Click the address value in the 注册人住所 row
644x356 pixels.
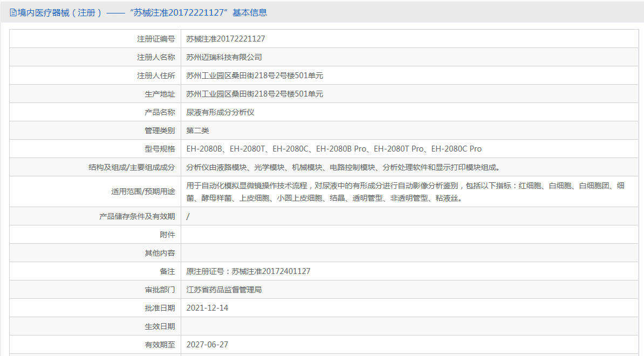point(255,76)
